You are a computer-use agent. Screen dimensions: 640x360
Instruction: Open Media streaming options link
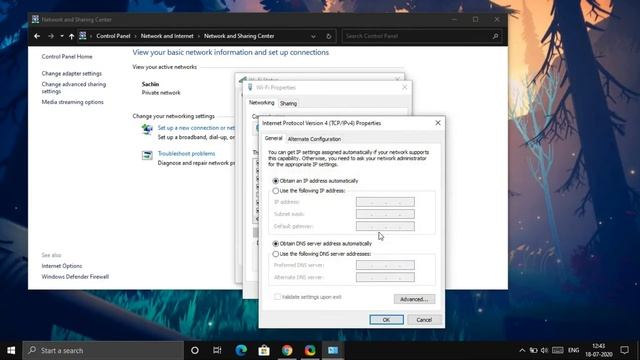coord(73,102)
